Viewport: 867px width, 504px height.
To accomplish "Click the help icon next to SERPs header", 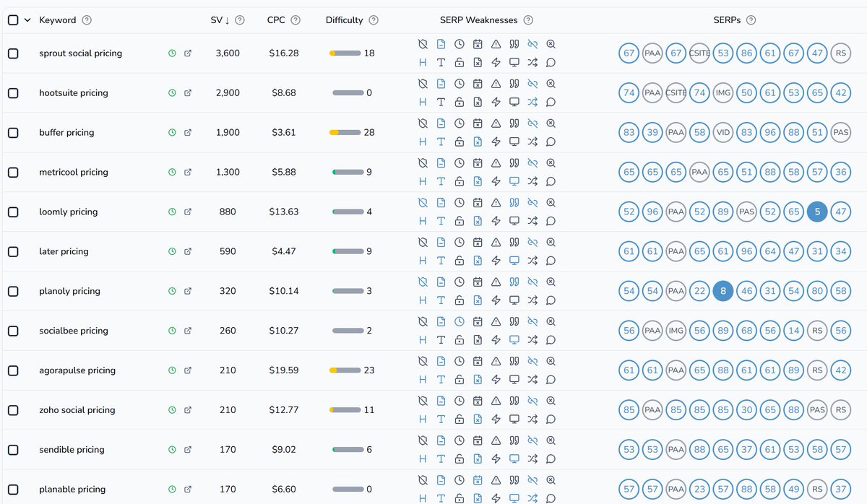I will (x=751, y=20).
